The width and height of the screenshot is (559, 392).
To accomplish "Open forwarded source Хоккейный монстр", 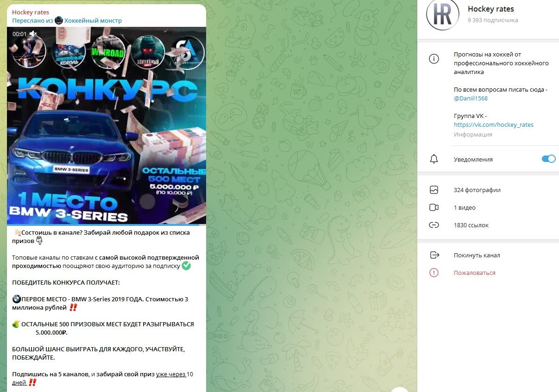I will click(x=93, y=20).
